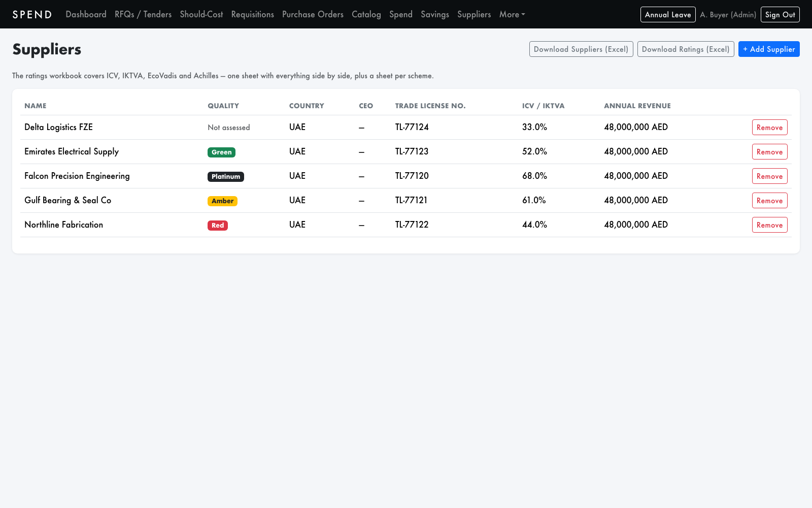Image resolution: width=812 pixels, height=508 pixels.
Task: Click the ANNUAL REVENUE column header
Action: [x=637, y=106]
